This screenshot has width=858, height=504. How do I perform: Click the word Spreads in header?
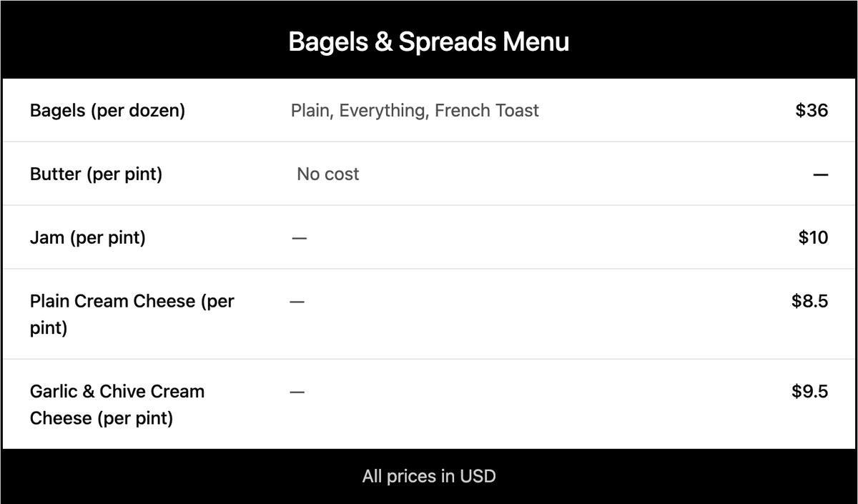(x=448, y=41)
